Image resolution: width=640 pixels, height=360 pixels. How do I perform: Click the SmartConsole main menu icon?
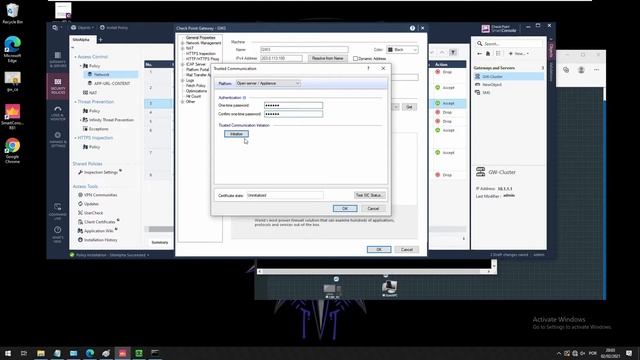(x=56, y=28)
